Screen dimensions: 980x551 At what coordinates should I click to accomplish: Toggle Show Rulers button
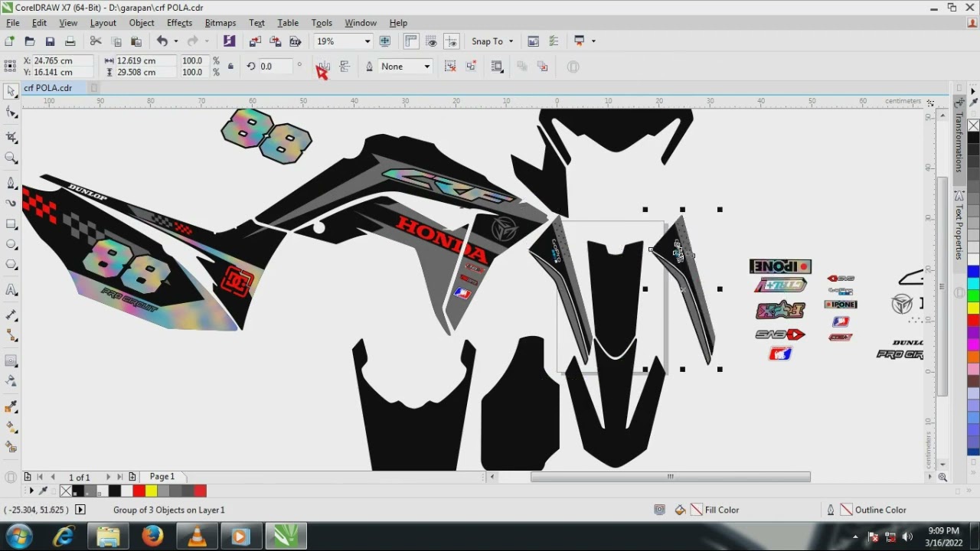click(411, 41)
